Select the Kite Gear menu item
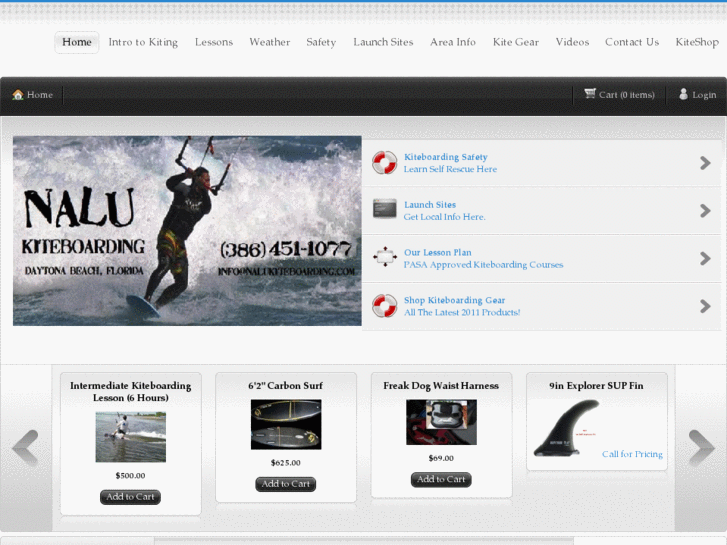 coord(516,42)
